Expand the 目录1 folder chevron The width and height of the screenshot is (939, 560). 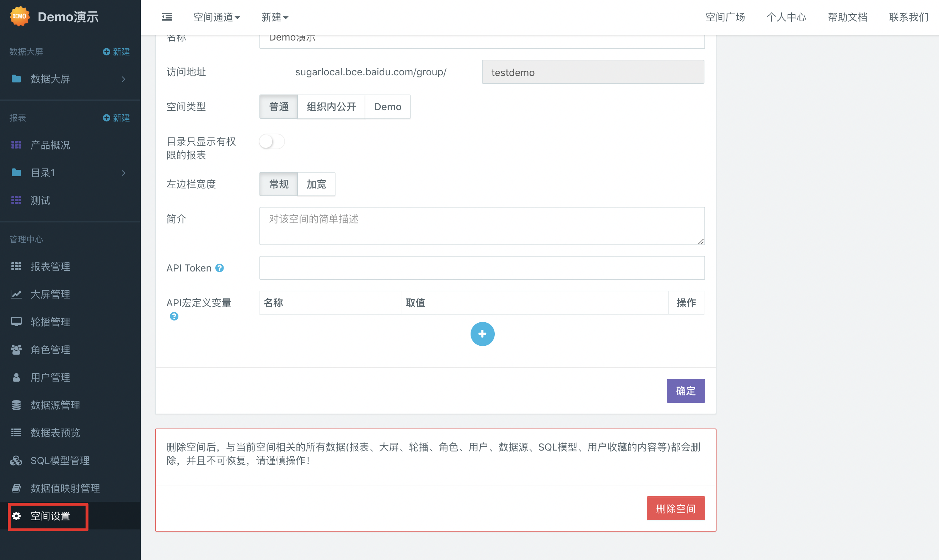[123, 173]
